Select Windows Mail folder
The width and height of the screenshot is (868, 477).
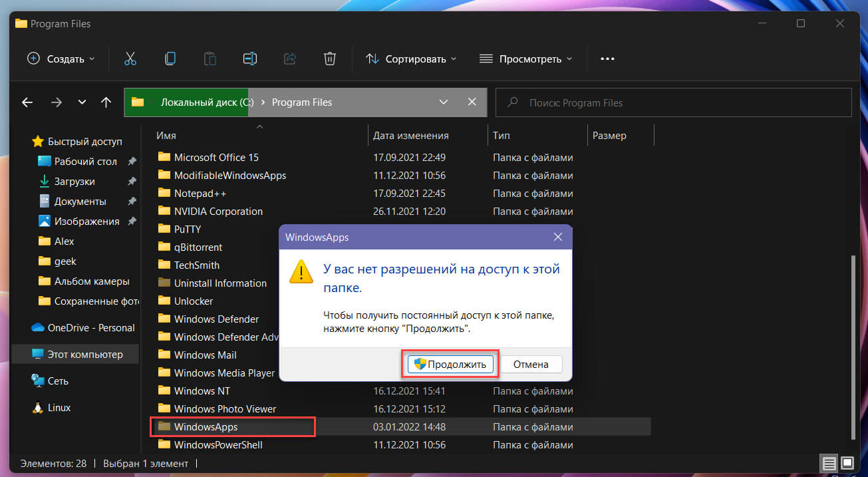tap(205, 355)
